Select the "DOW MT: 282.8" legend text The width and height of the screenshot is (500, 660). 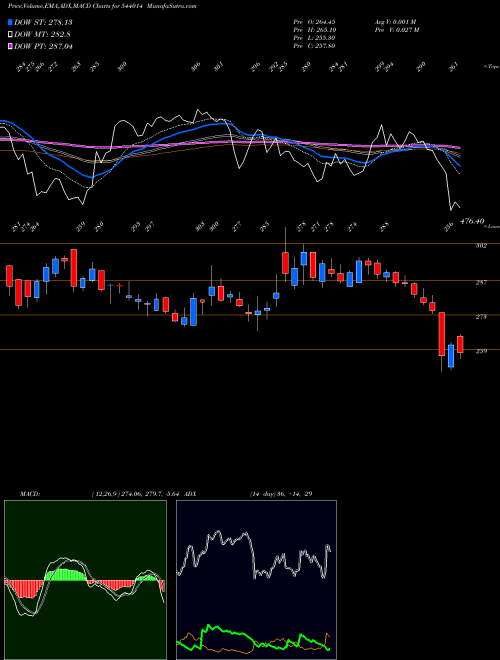[42, 34]
